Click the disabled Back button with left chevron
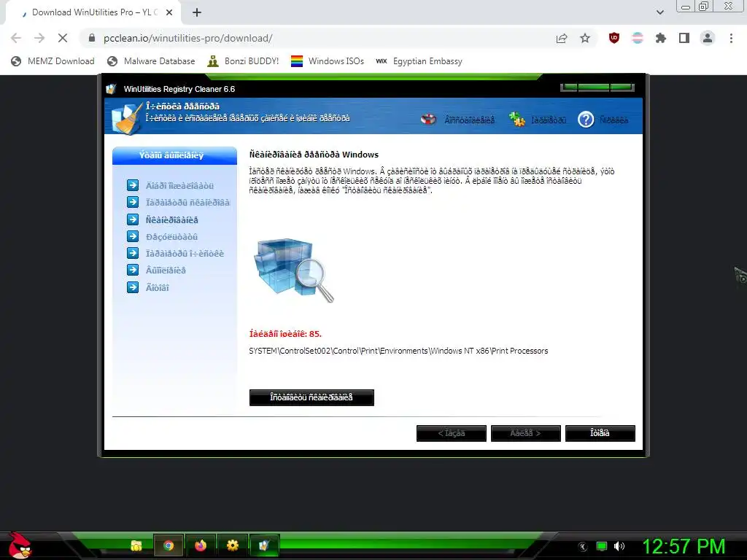This screenshot has height=560, width=747. coord(451,433)
